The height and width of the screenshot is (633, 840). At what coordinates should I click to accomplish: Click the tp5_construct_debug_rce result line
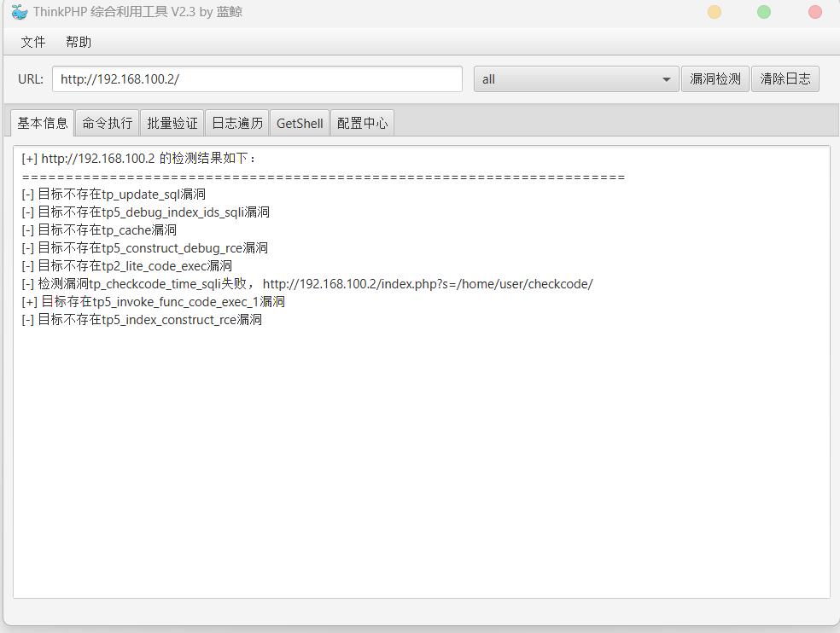click(x=144, y=248)
